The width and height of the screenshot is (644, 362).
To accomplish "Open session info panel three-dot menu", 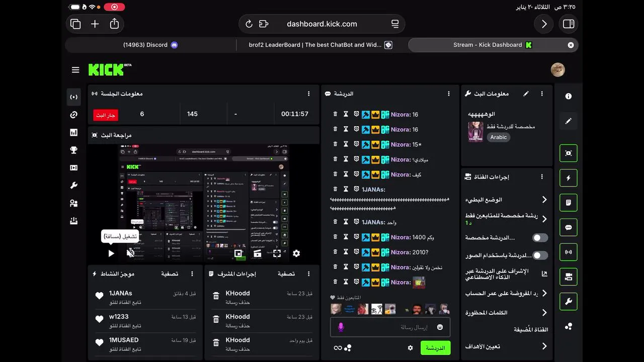I will [x=309, y=94].
